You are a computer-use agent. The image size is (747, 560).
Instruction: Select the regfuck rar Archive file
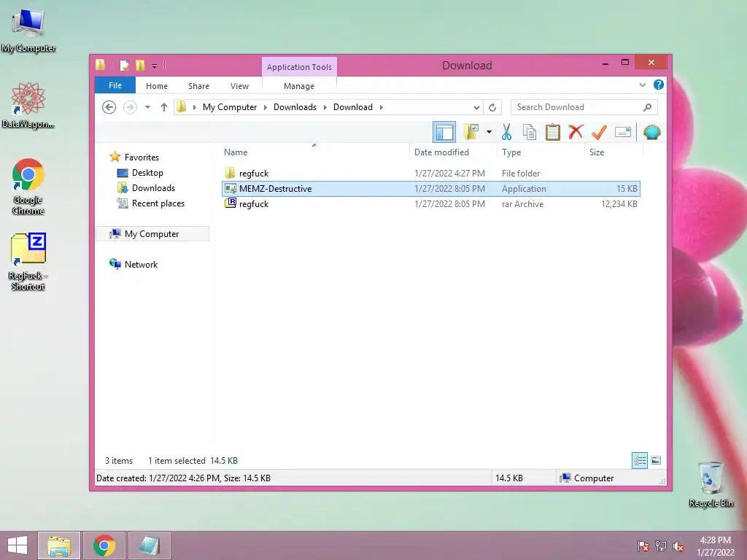pos(430,204)
